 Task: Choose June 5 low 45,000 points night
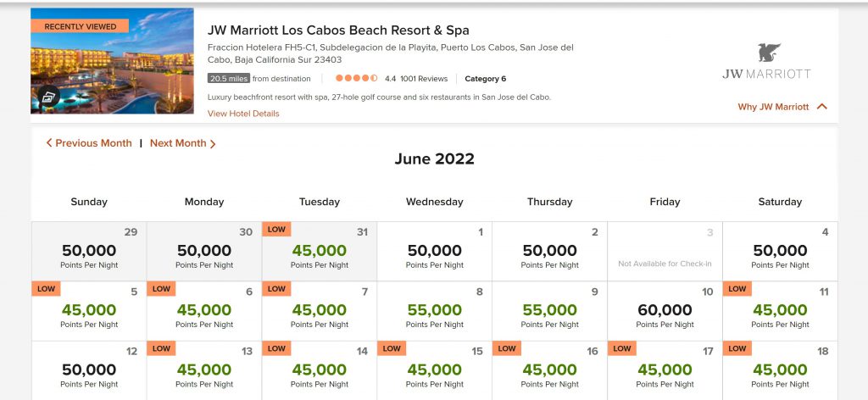point(89,311)
